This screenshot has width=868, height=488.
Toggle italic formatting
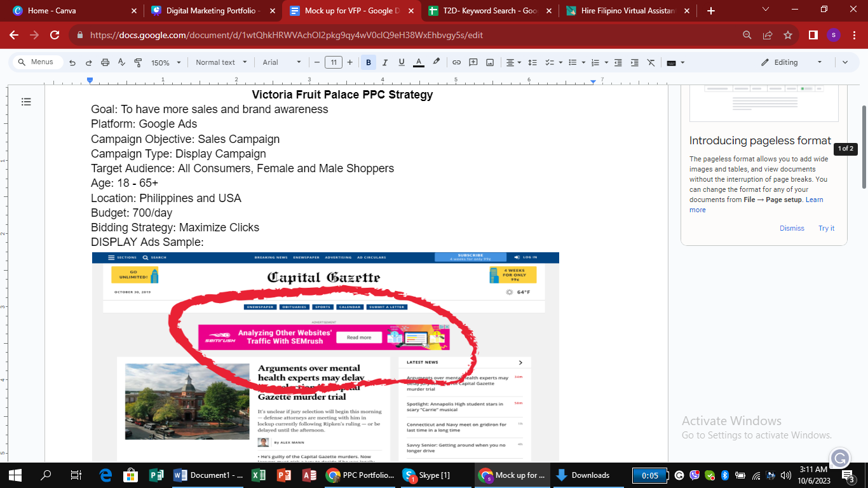point(384,62)
